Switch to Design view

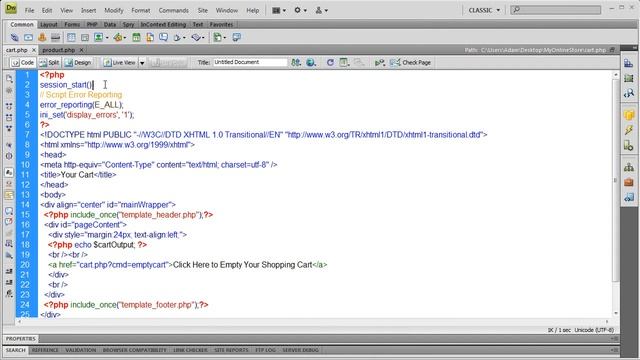[78, 62]
